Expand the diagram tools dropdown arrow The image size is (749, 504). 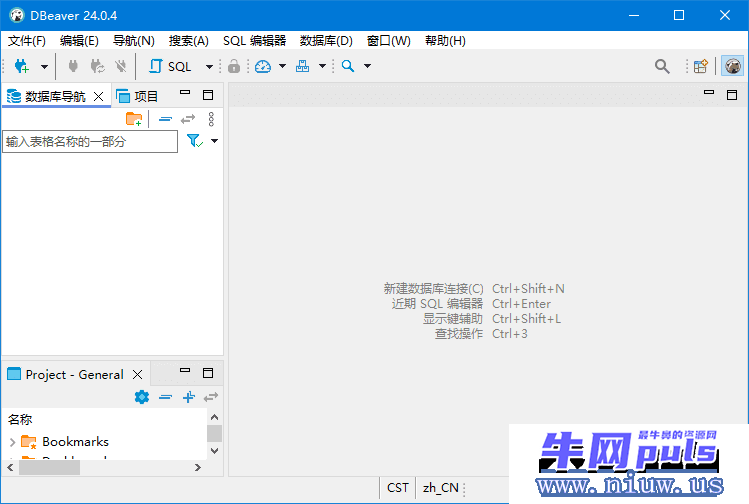point(322,66)
